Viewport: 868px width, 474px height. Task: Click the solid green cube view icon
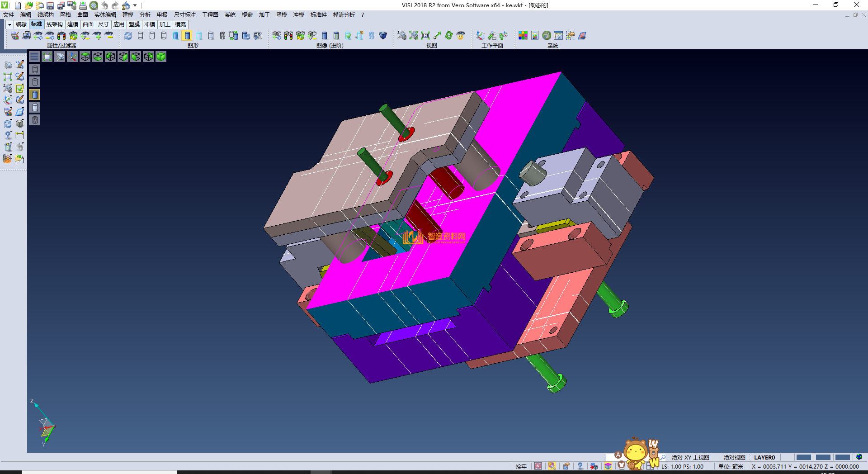coord(161,57)
